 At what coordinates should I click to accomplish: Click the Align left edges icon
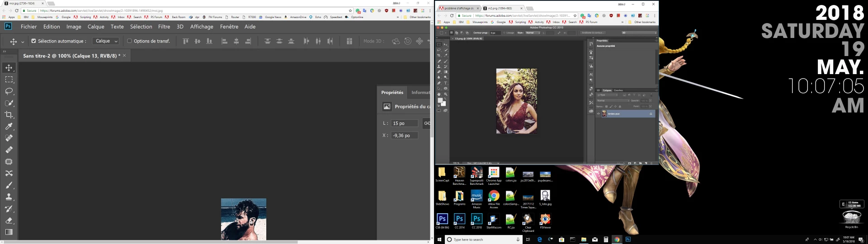(x=224, y=41)
